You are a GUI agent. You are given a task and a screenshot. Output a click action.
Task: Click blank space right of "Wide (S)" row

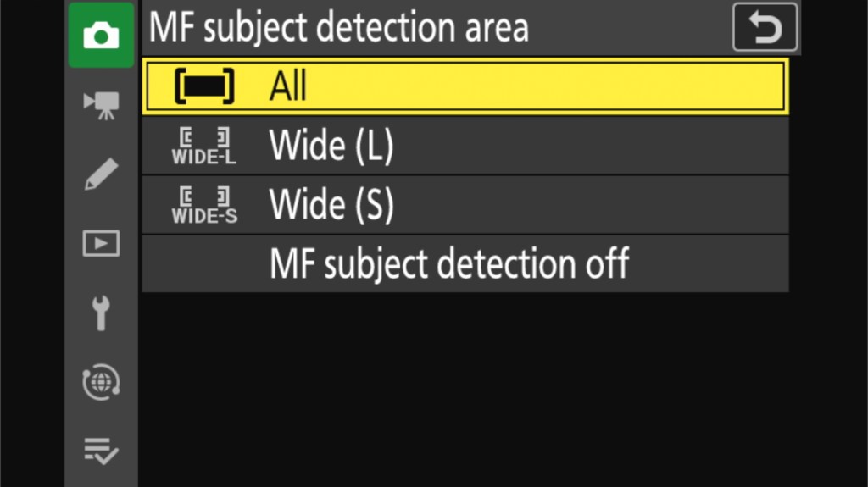click(x=593, y=205)
